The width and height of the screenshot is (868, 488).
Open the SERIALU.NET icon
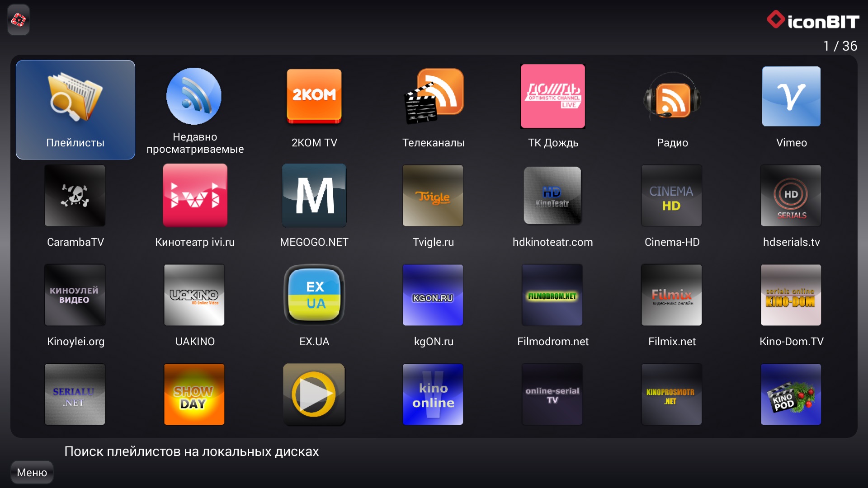[x=75, y=394]
